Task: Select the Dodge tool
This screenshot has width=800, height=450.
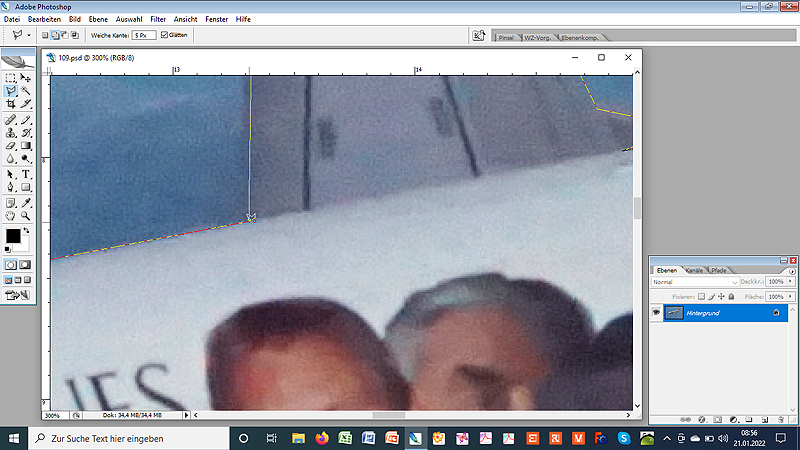Action: [26, 159]
